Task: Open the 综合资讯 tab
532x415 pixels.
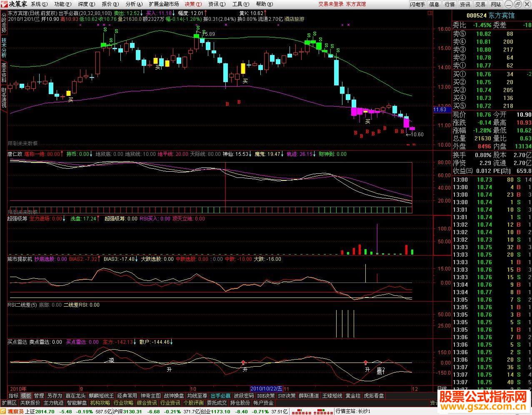Action: [x=147, y=403]
